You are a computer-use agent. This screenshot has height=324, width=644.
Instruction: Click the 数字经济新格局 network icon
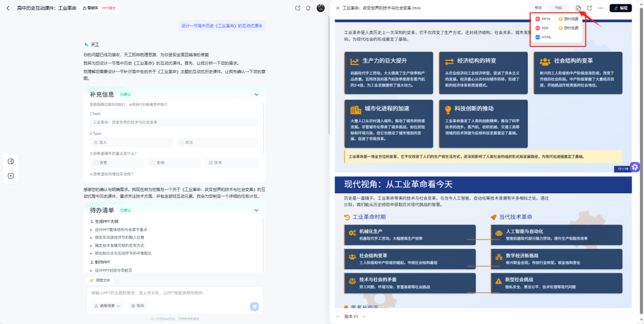pos(499,257)
